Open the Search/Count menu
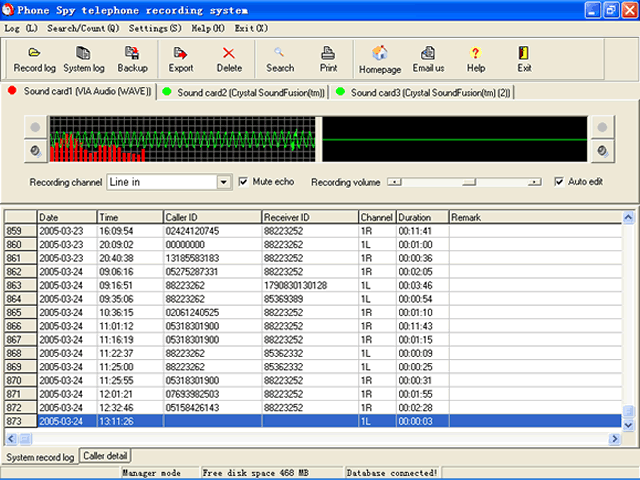The width and height of the screenshot is (640, 480). 83,28
